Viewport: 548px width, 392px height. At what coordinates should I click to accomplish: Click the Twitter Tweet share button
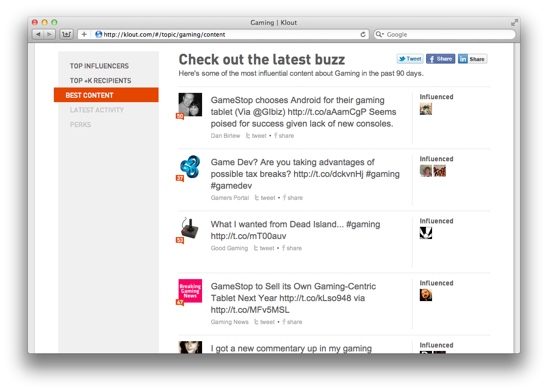tap(410, 59)
